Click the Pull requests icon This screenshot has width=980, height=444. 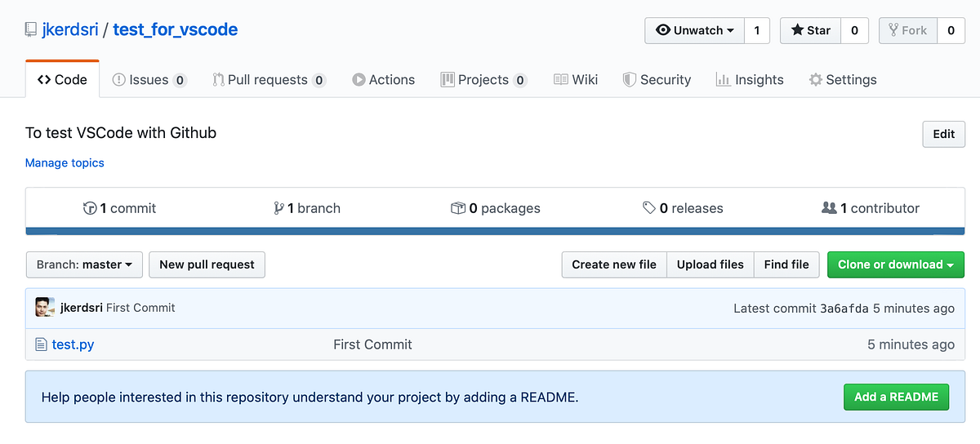(218, 80)
